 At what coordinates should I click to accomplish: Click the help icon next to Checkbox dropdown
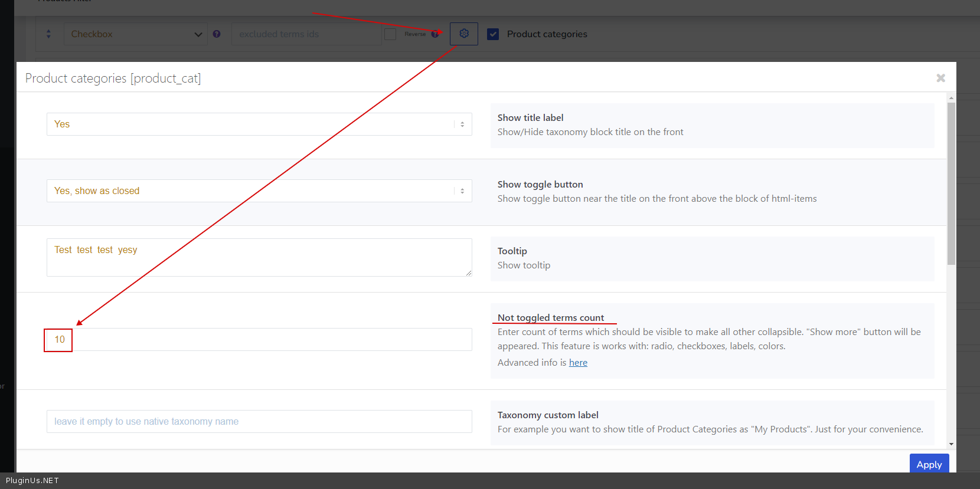pyautogui.click(x=217, y=34)
